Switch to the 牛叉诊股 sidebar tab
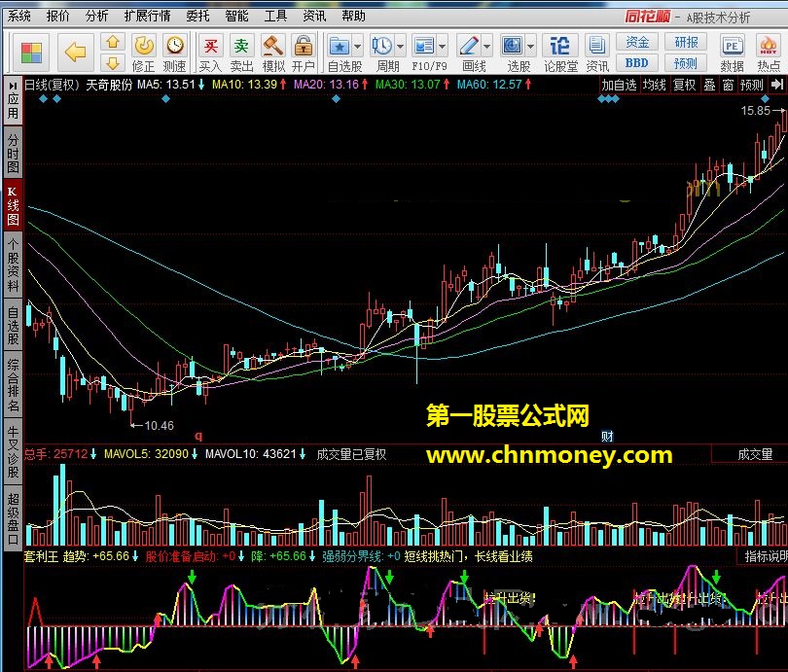The height and width of the screenshot is (672, 788). point(13,451)
